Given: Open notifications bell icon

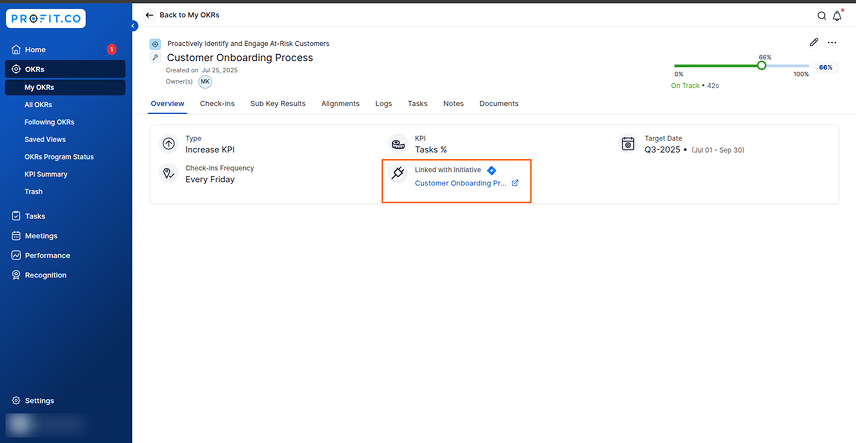Looking at the screenshot, I should 837,16.
